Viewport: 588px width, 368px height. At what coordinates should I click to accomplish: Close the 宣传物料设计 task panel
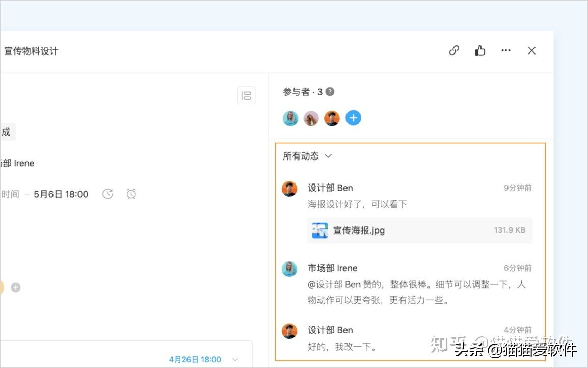tap(531, 50)
